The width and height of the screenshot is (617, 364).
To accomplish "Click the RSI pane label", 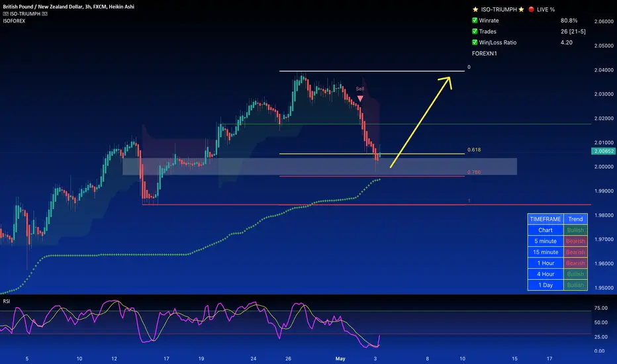I will pos(7,301).
